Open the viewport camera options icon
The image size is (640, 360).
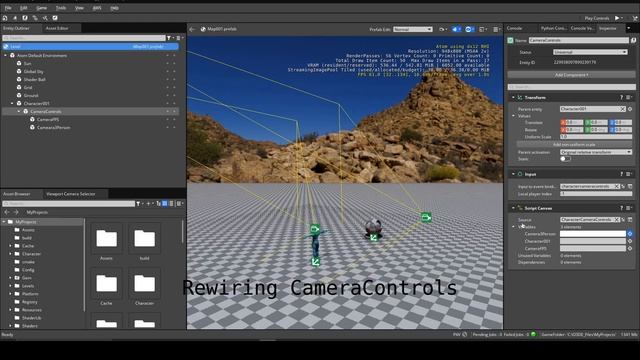(442, 29)
